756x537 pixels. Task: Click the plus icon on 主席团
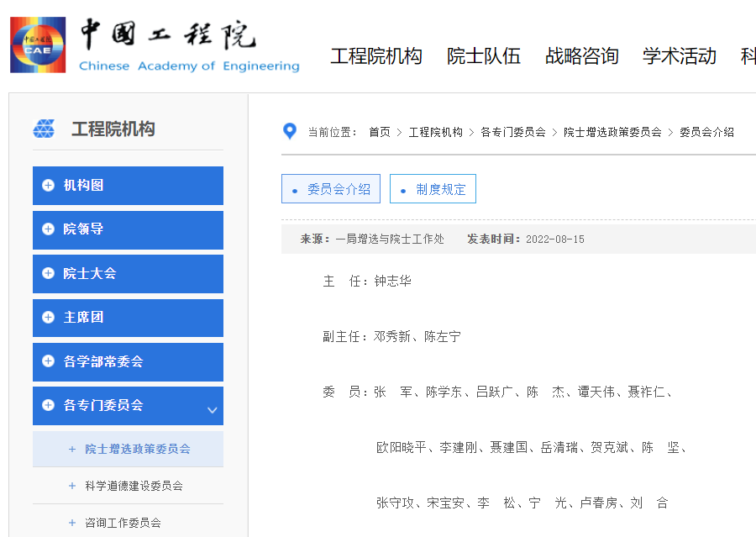[x=48, y=318]
